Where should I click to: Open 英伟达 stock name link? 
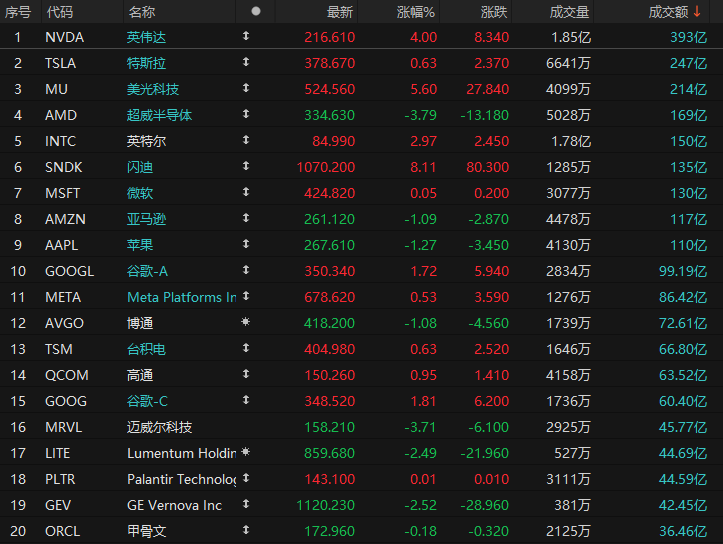point(146,37)
